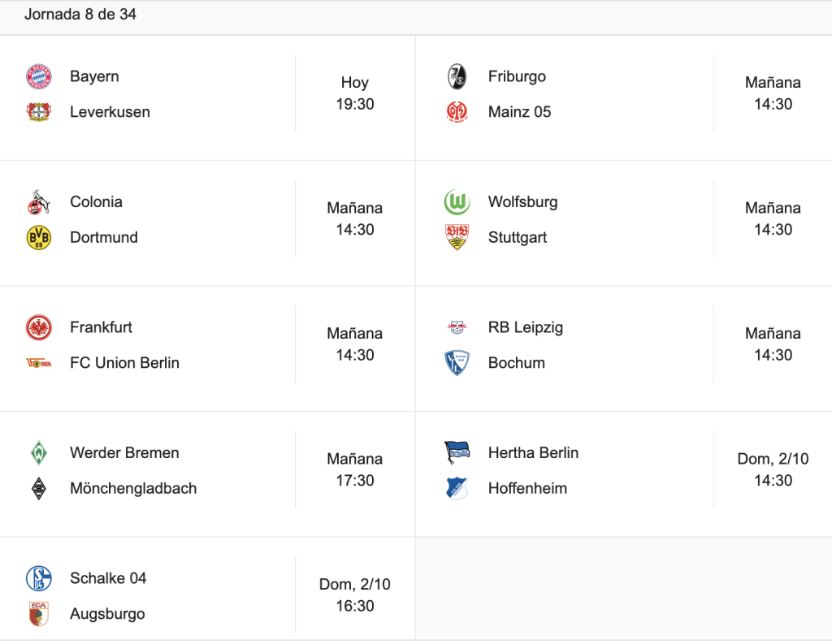Open Hertha vs Hoffenheim kickoff Dom, 2/10 14:30
This screenshot has height=644, width=832.
[x=773, y=469]
